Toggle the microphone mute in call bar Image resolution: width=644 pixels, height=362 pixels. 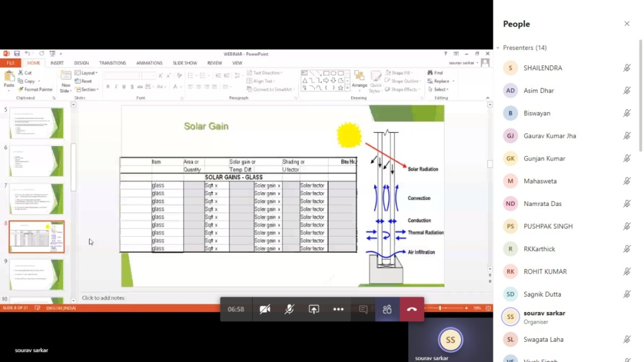289,309
